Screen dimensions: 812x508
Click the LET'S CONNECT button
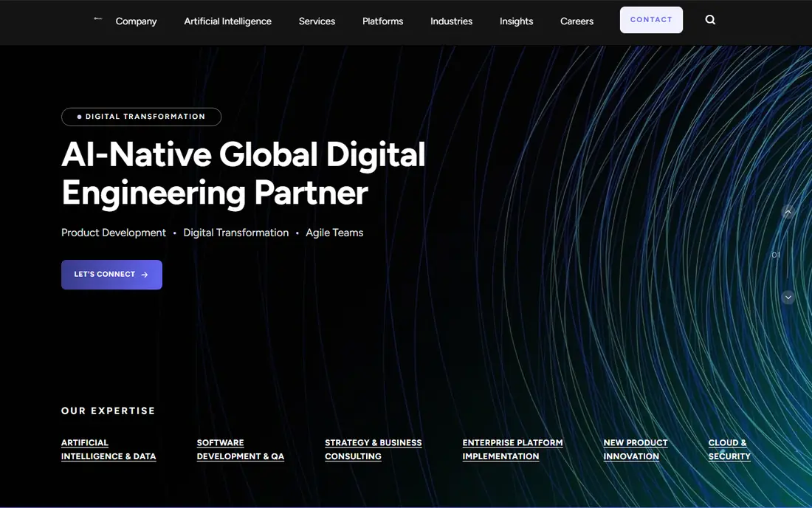pyautogui.click(x=111, y=275)
